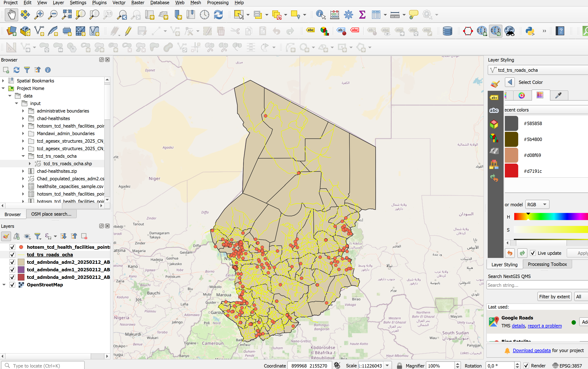Viewport: 588px width, 369px height.
Task: Uncheck the tcd_trs_roads_ocha layer visibility
Action: click(x=12, y=255)
